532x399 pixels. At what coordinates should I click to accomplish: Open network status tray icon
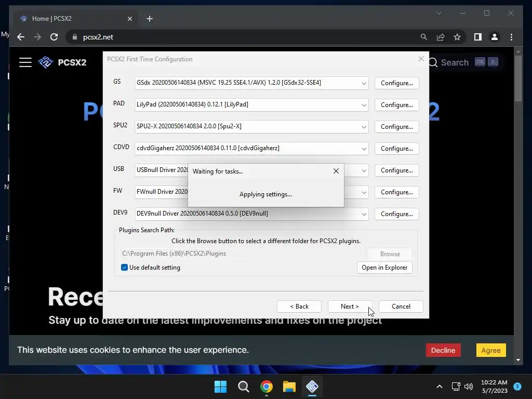pos(456,387)
